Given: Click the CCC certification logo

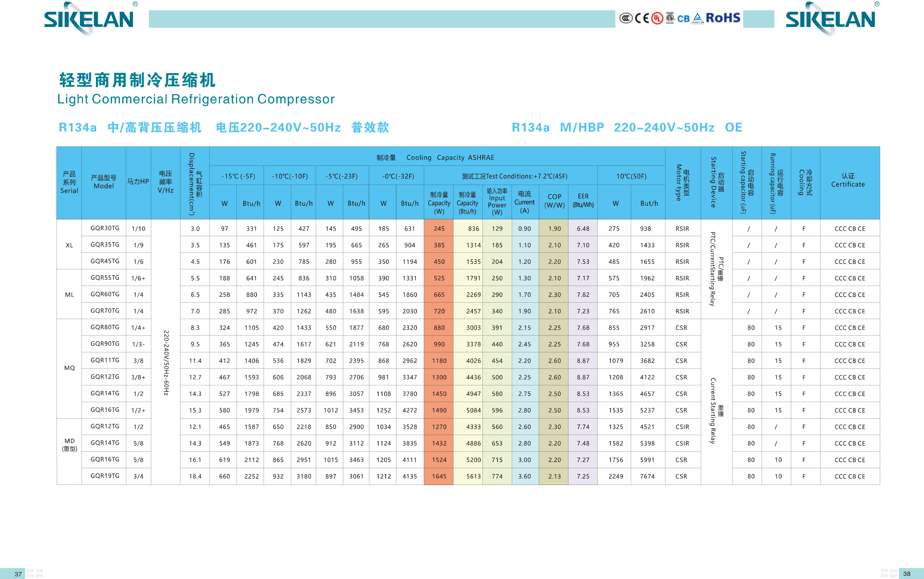Looking at the screenshot, I should [x=626, y=18].
